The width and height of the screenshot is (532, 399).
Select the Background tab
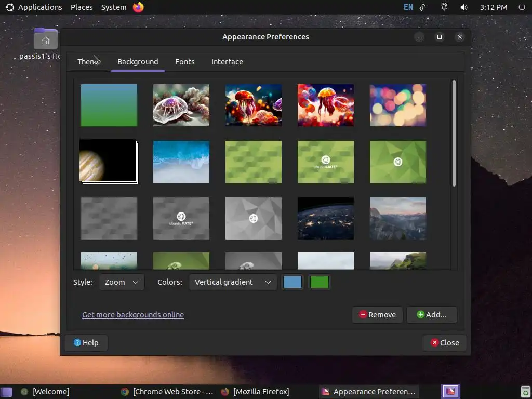tap(138, 62)
